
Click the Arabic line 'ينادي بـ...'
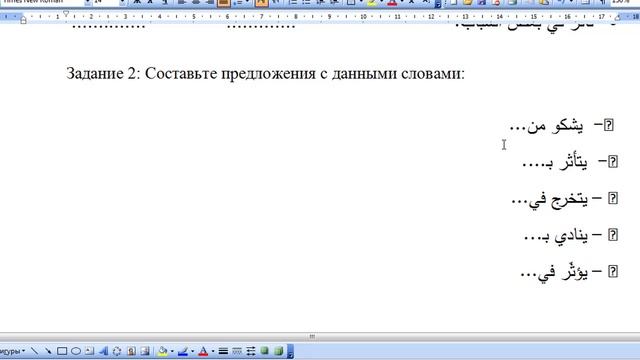[556, 236]
